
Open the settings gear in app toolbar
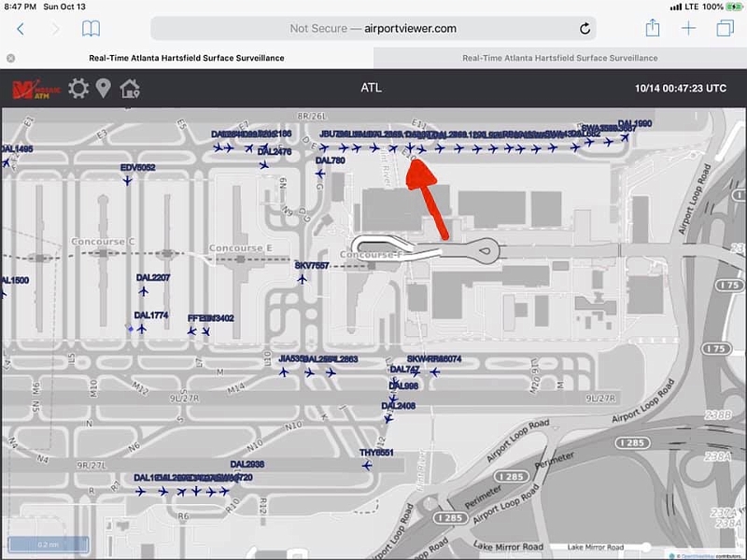click(78, 89)
